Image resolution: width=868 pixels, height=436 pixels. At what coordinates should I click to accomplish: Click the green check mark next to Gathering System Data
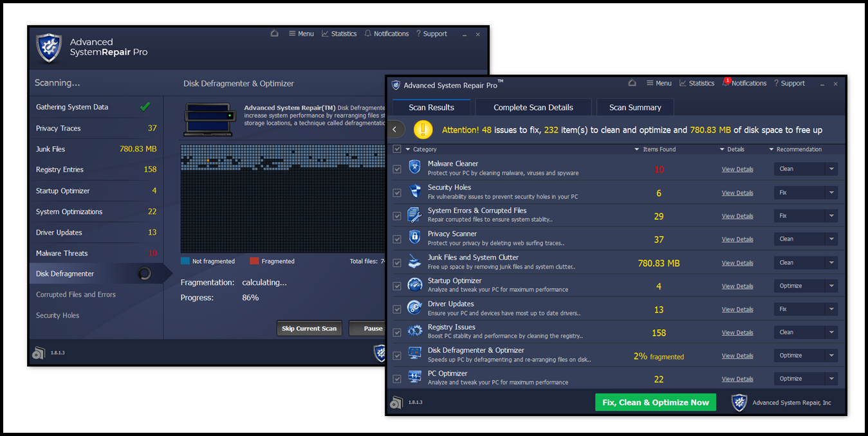pos(145,107)
